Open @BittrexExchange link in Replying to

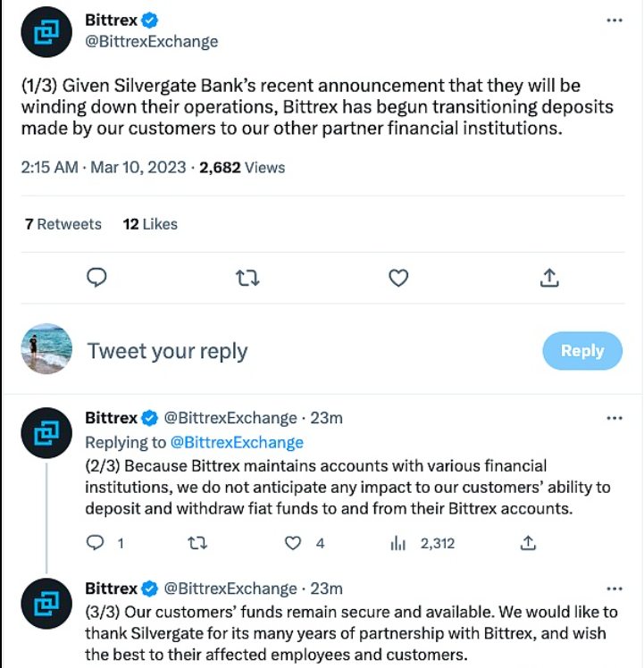pyautogui.click(x=237, y=442)
